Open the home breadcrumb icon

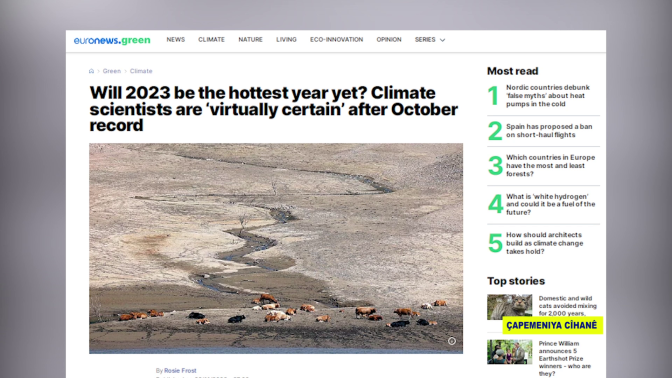tap(91, 71)
